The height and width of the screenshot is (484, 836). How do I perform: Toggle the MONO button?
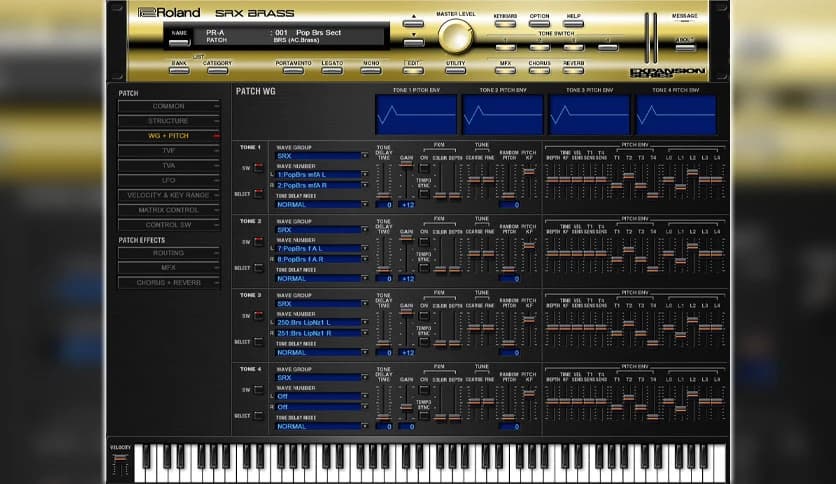pyautogui.click(x=371, y=70)
